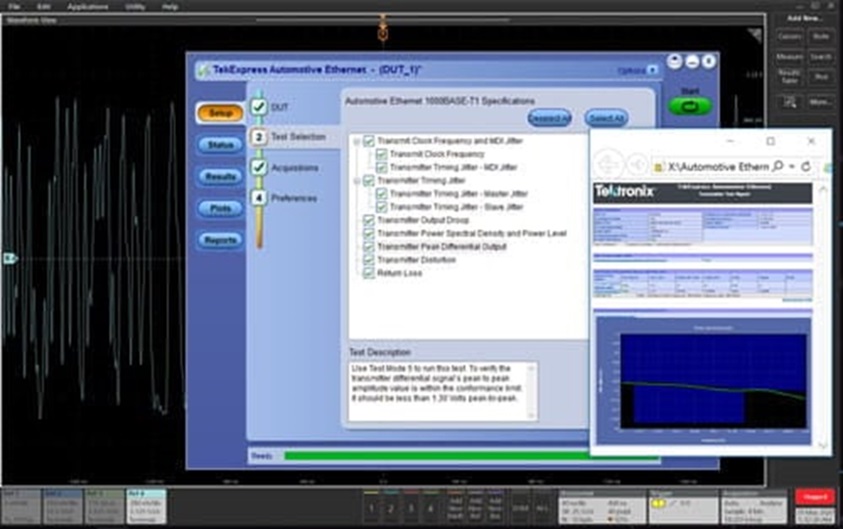
Task: Open the Applications menu
Action: [88, 6]
